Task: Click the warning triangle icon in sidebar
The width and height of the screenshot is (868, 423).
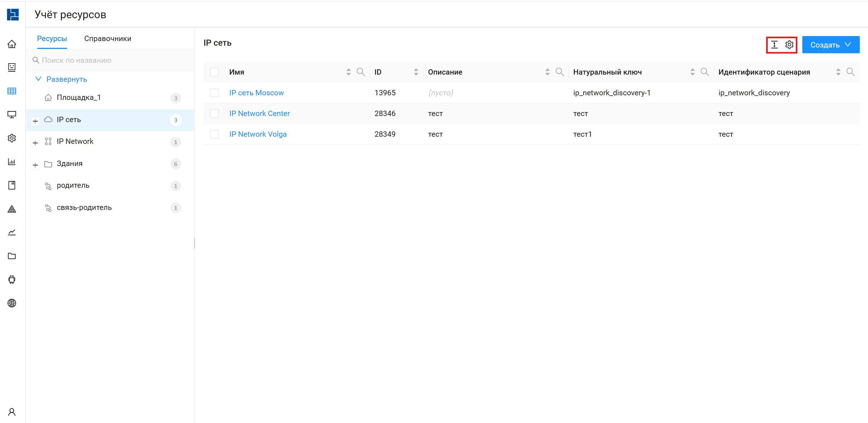Action: click(12, 209)
